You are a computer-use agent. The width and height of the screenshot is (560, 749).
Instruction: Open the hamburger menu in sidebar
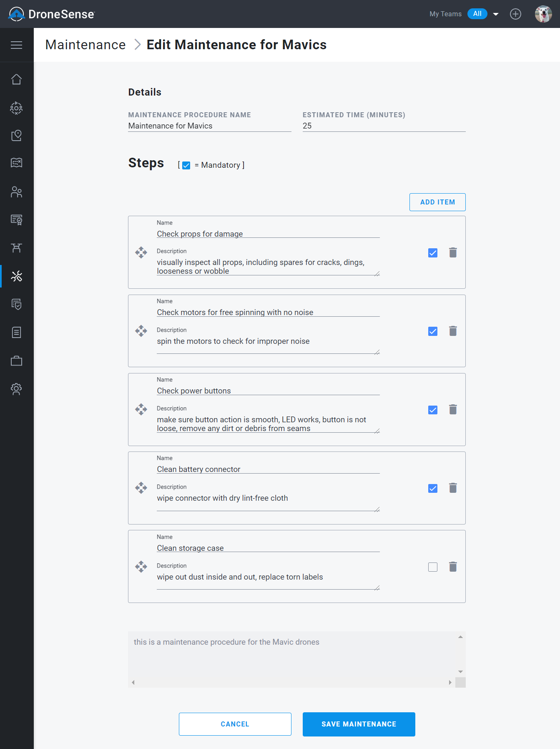pos(16,45)
